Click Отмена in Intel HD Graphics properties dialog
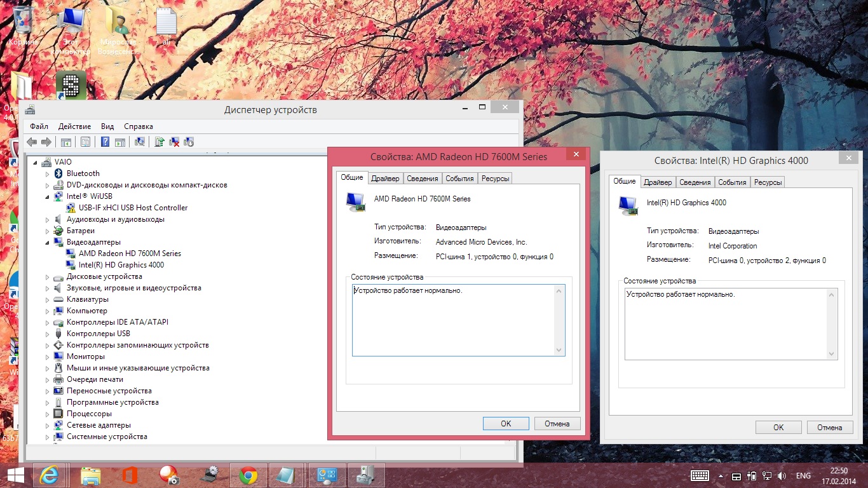 (829, 427)
